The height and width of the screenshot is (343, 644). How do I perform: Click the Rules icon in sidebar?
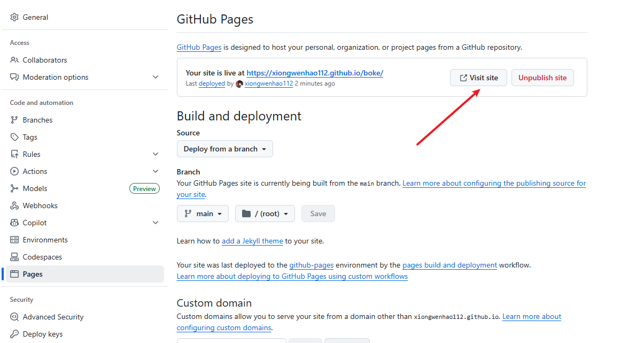tap(14, 154)
